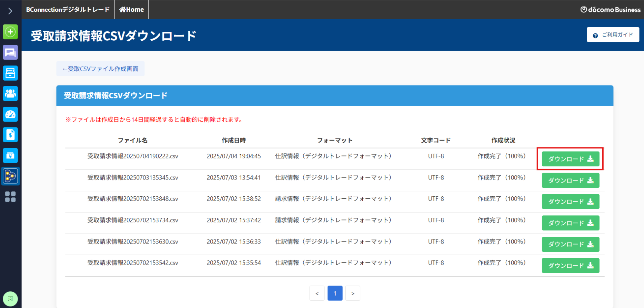Go to Home in top navigation
Screen dimensions: 644x308
click(131, 10)
